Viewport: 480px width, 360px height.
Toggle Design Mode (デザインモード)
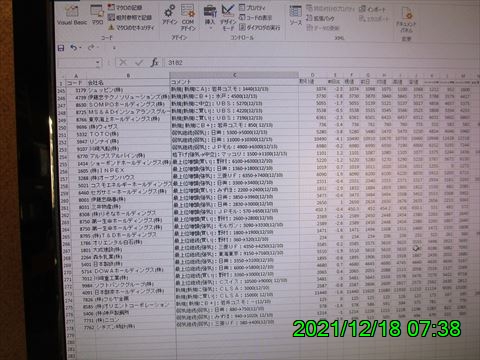228,17
